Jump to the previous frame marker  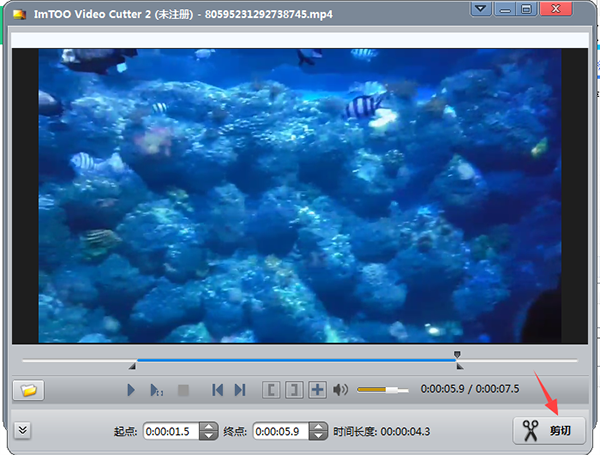pyautogui.click(x=216, y=390)
